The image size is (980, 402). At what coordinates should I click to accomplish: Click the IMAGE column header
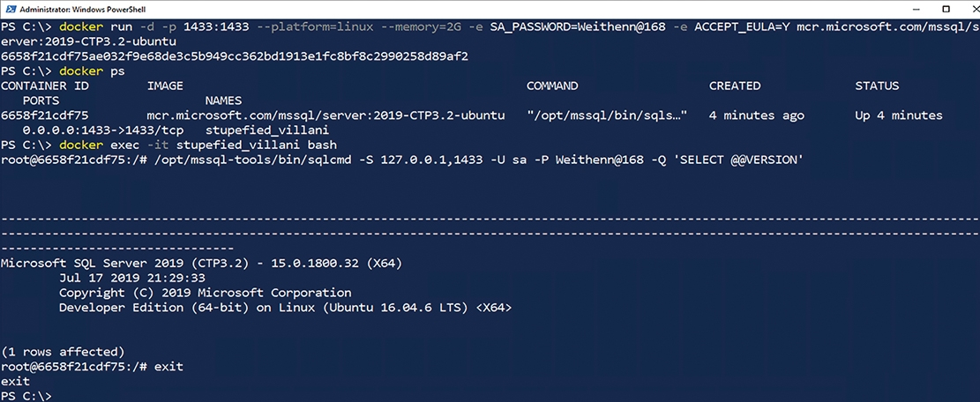pyautogui.click(x=165, y=86)
